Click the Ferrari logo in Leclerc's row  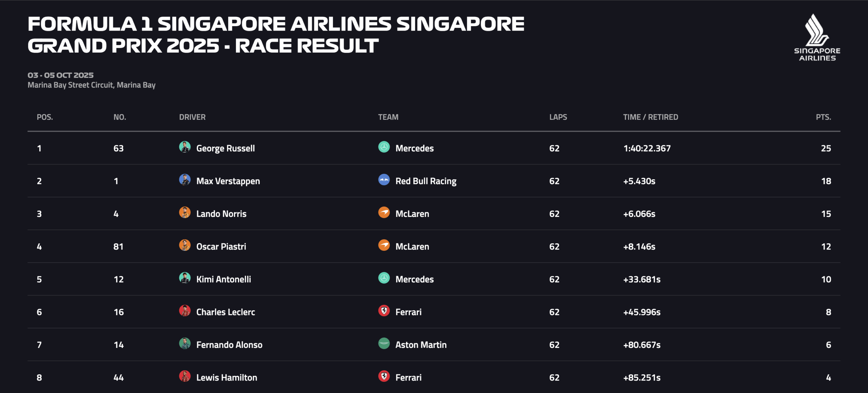click(384, 311)
